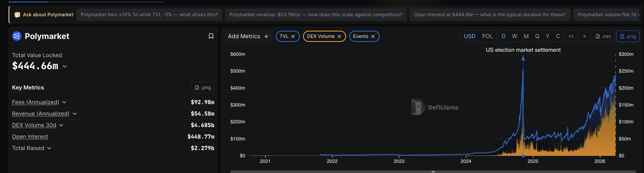644x173 pixels.
Task: Select yearly (Y) chart interval
Action: pyautogui.click(x=548, y=36)
